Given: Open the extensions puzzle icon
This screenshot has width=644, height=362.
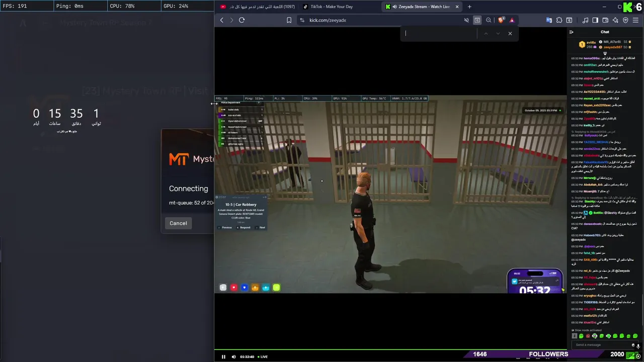Looking at the screenshot, I should [559, 20].
